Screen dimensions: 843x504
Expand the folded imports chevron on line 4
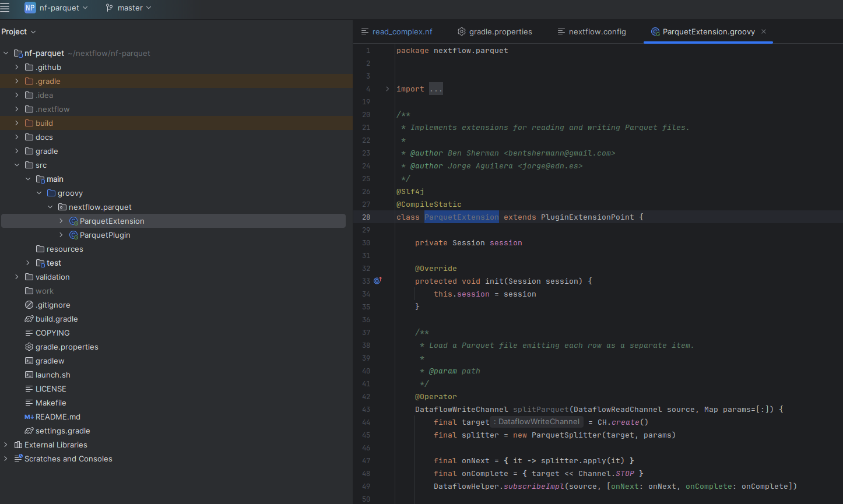click(387, 89)
